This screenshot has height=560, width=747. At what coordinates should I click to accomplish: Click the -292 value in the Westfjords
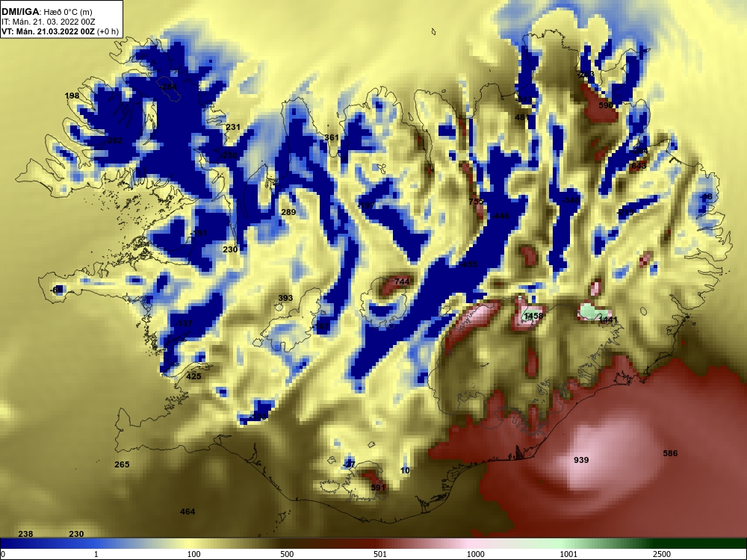pyautogui.click(x=114, y=141)
